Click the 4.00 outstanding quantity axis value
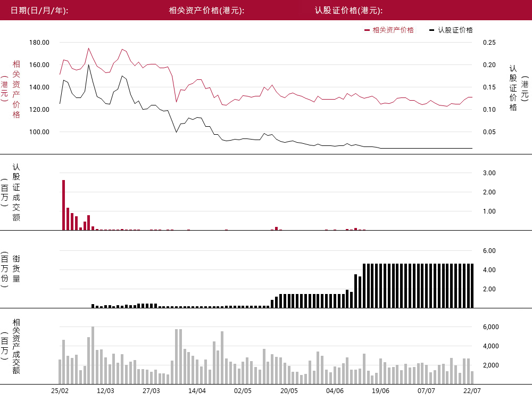532x400 pixels. (489, 270)
